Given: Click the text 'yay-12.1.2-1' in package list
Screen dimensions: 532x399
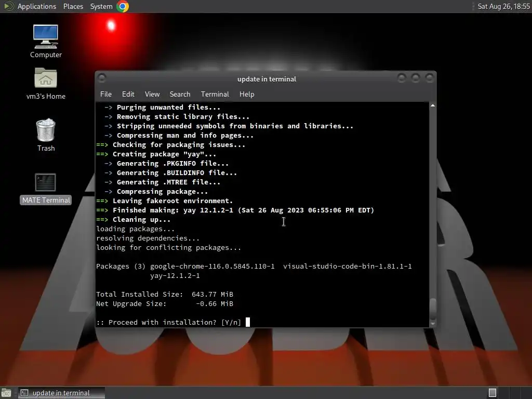Looking at the screenshot, I should tap(175, 275).
